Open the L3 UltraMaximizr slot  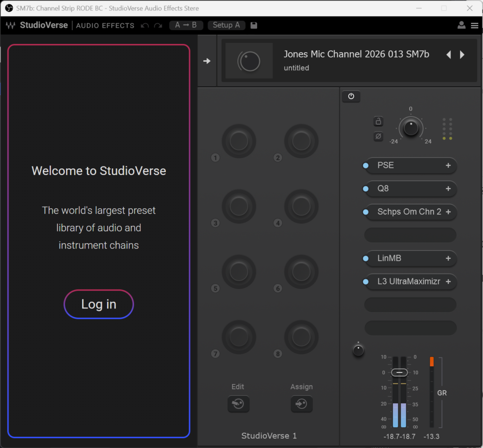coord(410,282)
